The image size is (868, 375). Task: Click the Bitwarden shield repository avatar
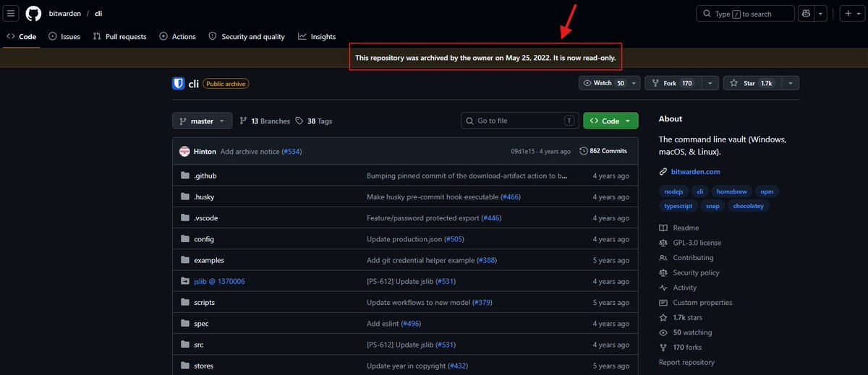point(179,84)
